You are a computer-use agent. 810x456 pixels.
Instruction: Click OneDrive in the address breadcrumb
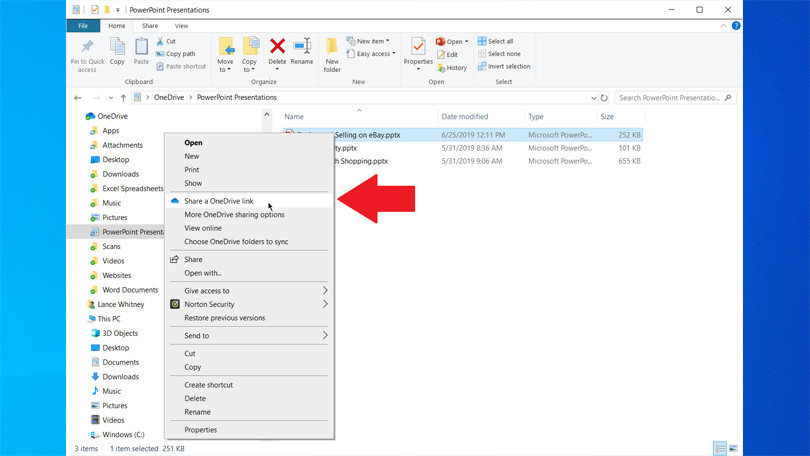(169, 97)
